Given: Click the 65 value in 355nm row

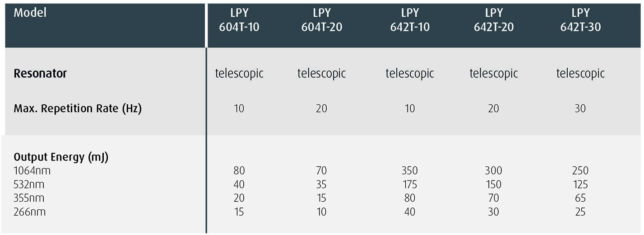Looking at the screenshot, I should pyautogui.click(x=580, y=198).
